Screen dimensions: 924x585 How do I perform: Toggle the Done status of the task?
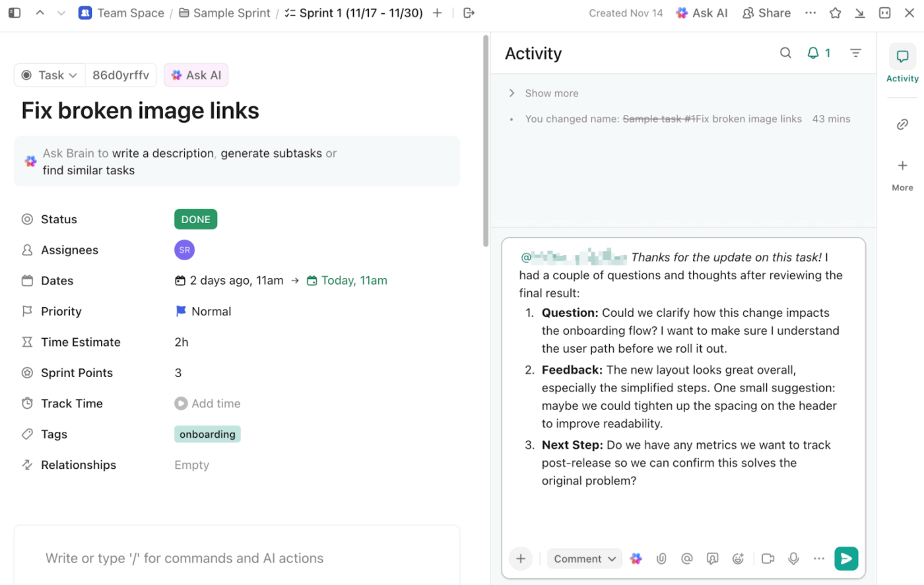click(195, 219)
